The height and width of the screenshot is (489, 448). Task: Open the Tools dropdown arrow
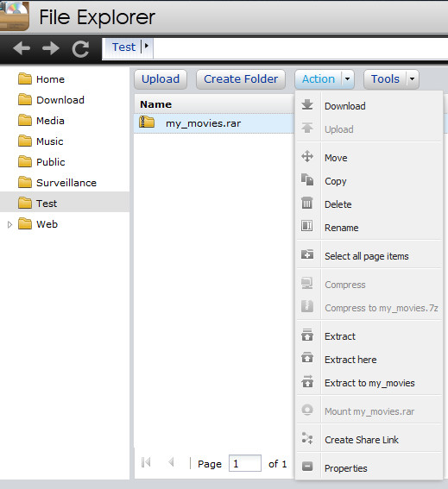click(x=412, y=79)
